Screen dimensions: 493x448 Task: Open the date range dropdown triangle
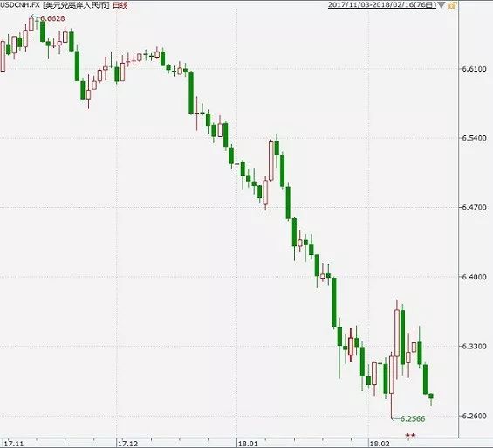[442, 4]
